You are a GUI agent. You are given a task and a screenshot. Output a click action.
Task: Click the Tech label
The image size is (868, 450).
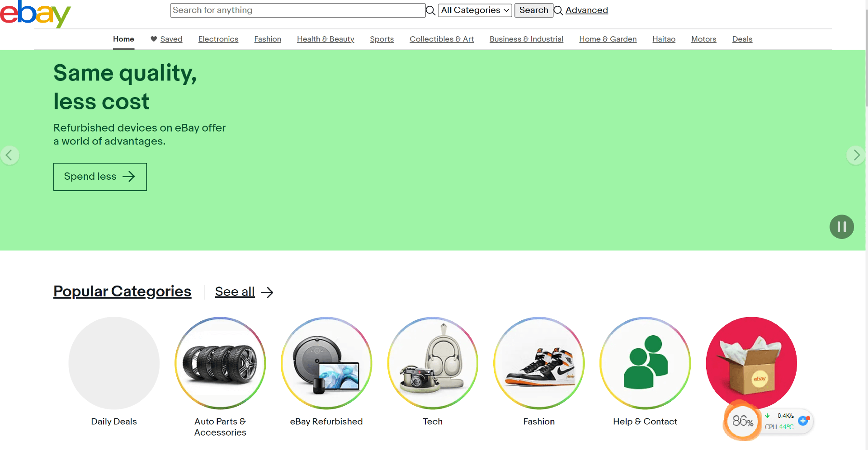point(433,422)
